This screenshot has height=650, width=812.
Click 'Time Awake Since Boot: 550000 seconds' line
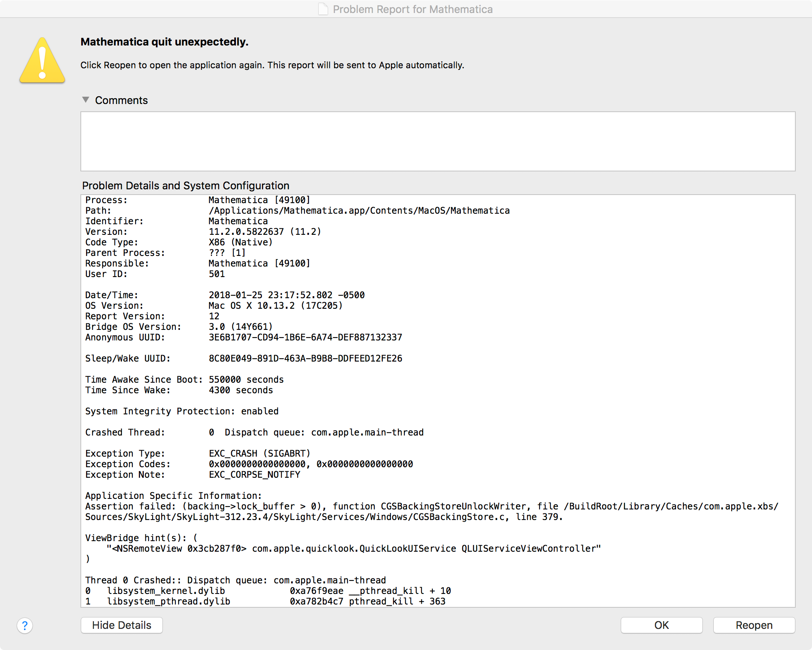point(184,379)
